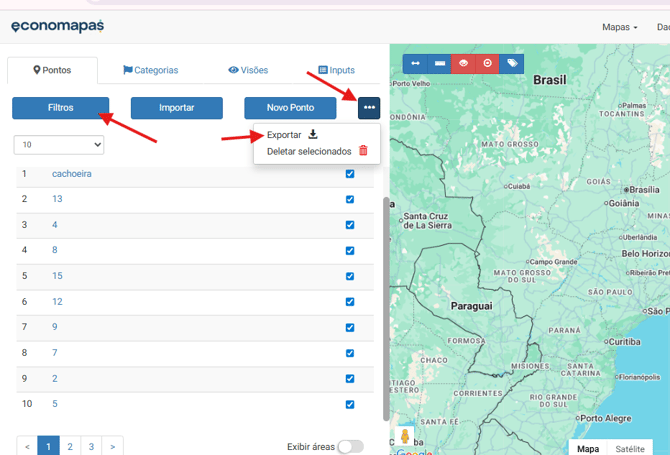Uncheck the checkbox for point 15
The image size is (670, 455).
click(x=350, y=276)
